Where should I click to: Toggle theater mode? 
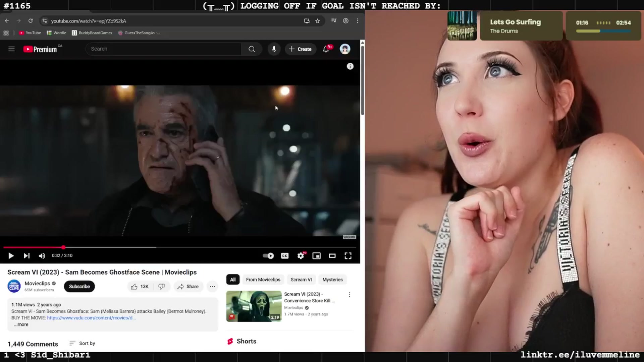point(332,256)
